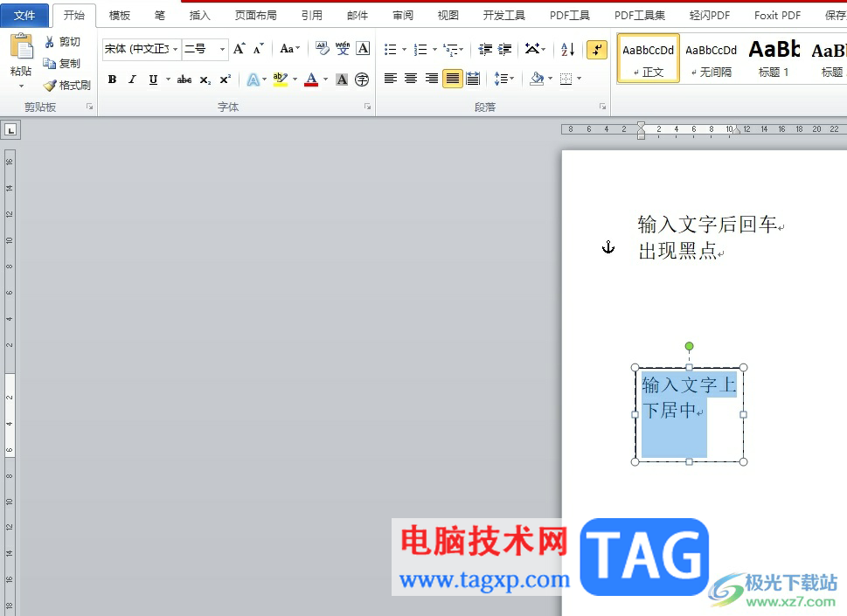Center-align the text

tap(411, 79)
